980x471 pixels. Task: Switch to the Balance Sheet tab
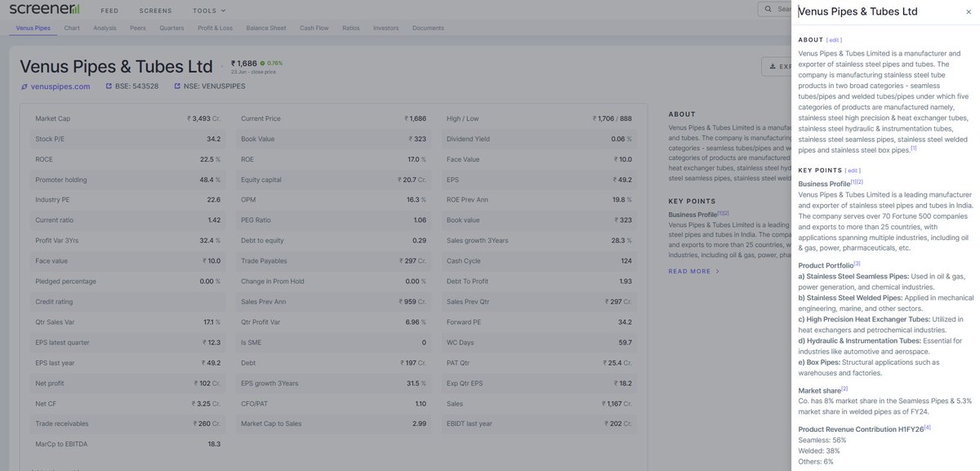pos(266,28)
